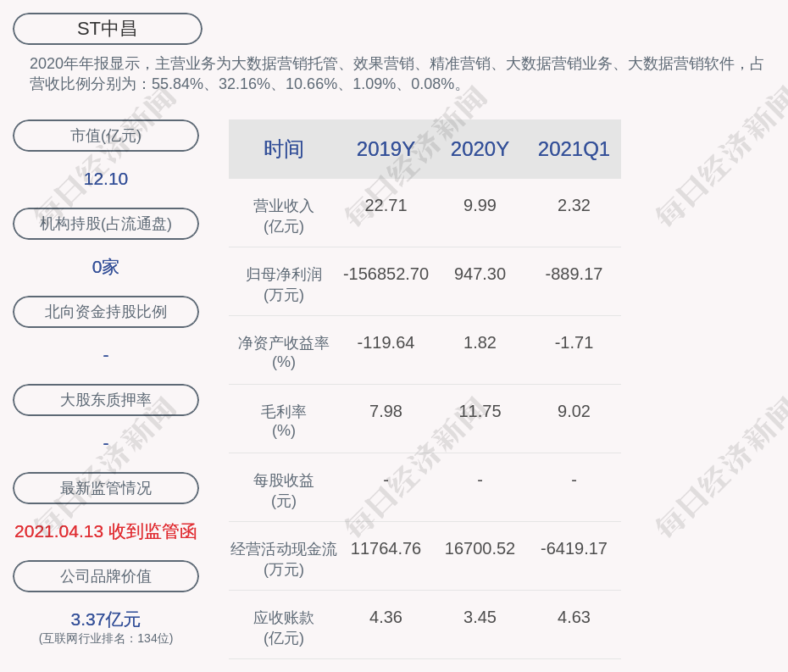
Task: Select the net profit value 947.30
Action: pos(480,274)
